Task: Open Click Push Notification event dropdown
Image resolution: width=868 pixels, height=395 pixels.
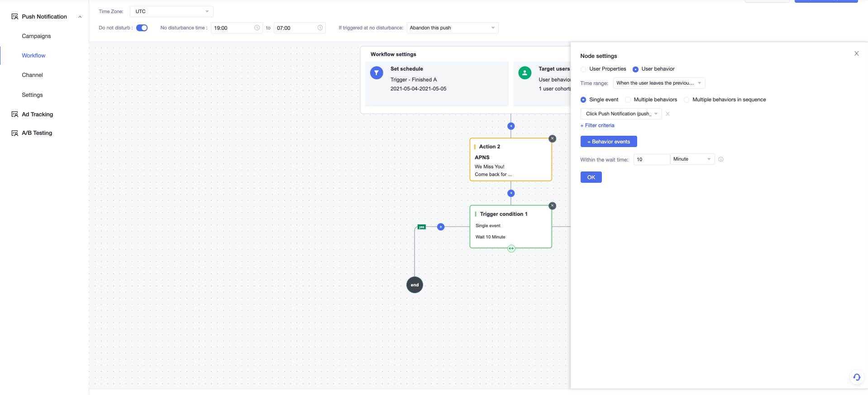Action: pyautogui.click(x=621, y=114)
